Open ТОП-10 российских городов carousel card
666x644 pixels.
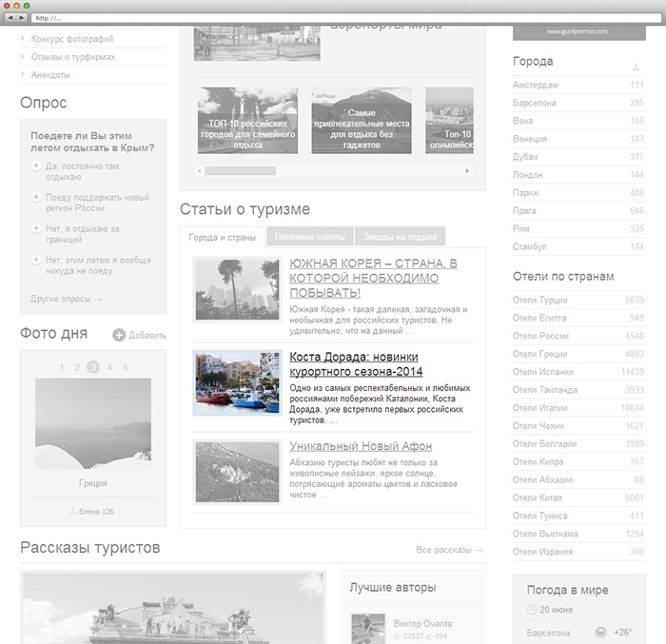coord(247,121)
